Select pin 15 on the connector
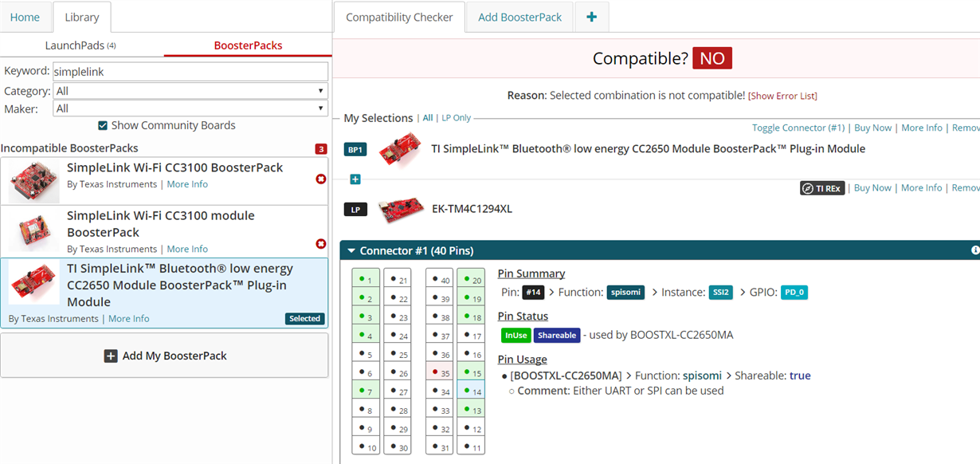The width and height of the screenshot is (980, 464). [471, 372]
